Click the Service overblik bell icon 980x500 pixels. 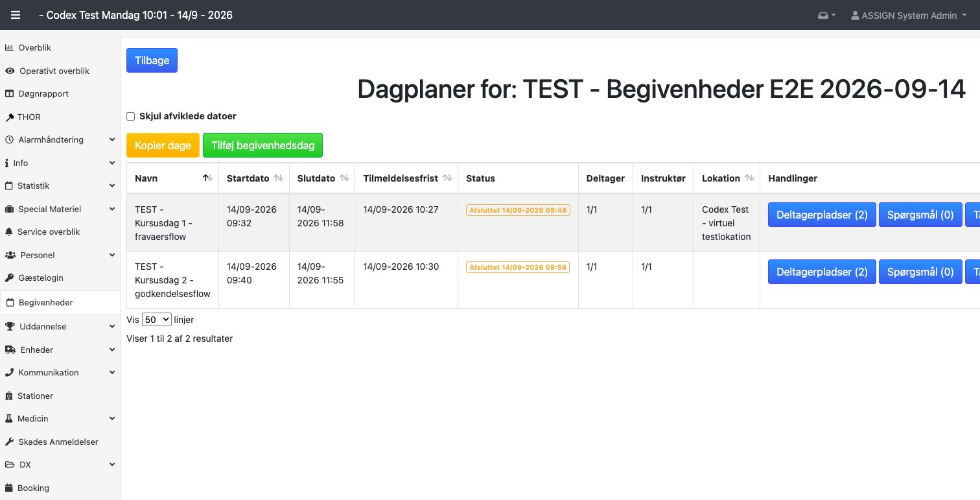click(x=9, y=232)
